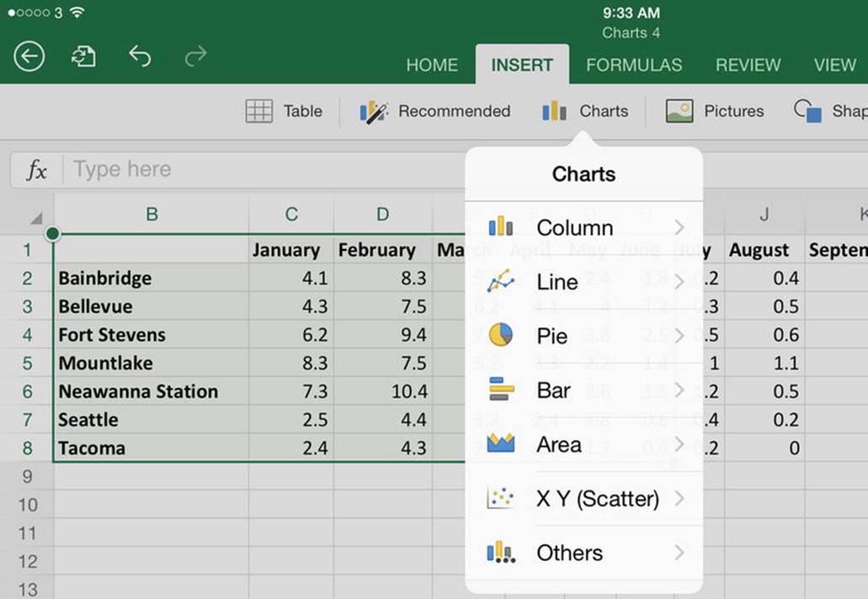The image size is (868, 599).
Task: Click the Bainbridge cell
Action: 152,278
